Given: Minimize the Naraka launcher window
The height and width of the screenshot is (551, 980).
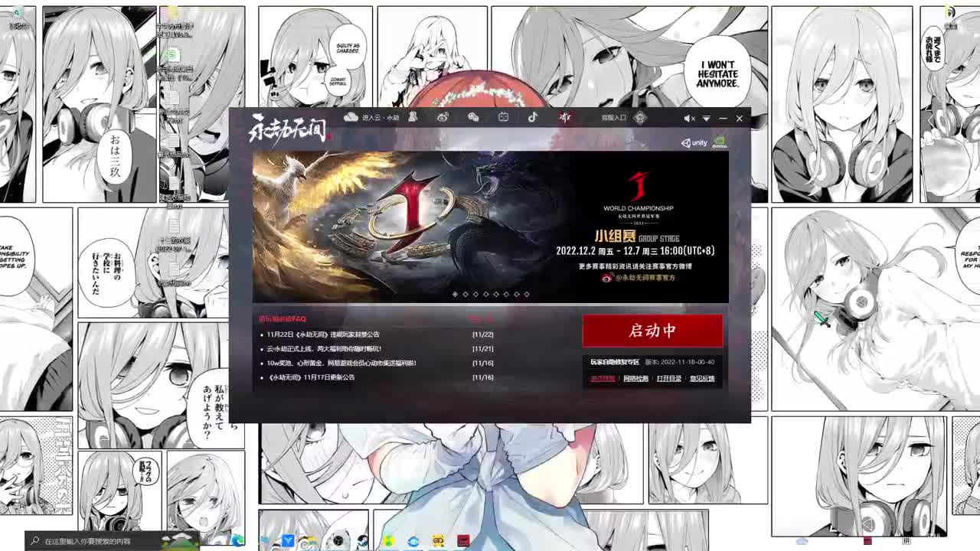Looking at the screenshot, I should [723, 119].
